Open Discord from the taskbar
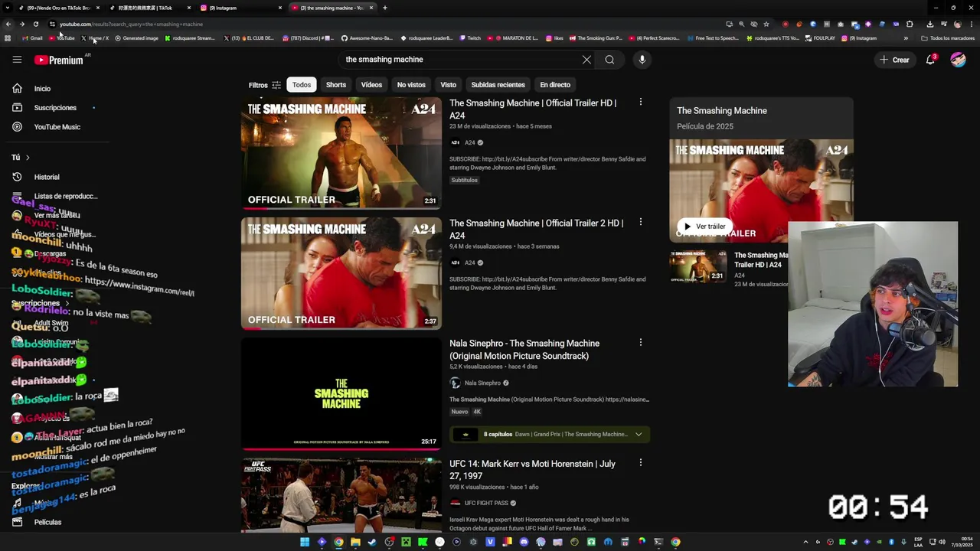The height and width of the screenshot is (551, 980). tap(524, 542)
